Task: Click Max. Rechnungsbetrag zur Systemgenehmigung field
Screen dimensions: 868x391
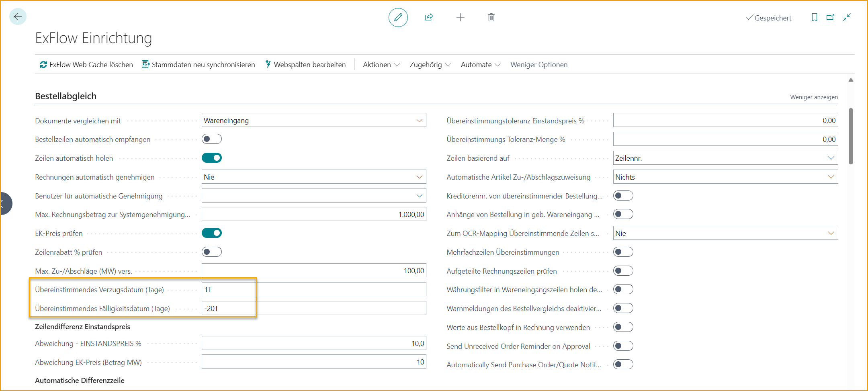Action: click(314, 214)
